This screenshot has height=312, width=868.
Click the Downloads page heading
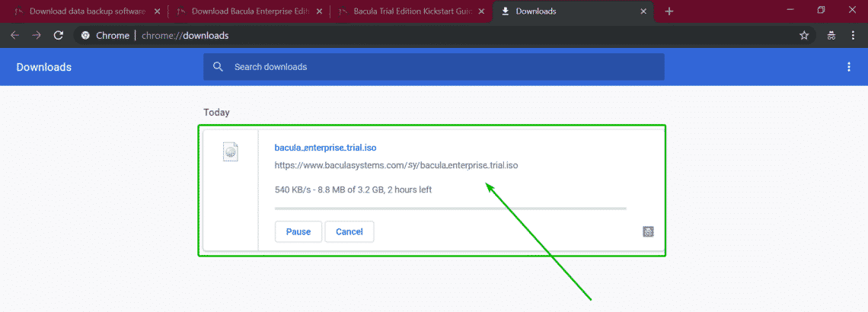[43, 67]
